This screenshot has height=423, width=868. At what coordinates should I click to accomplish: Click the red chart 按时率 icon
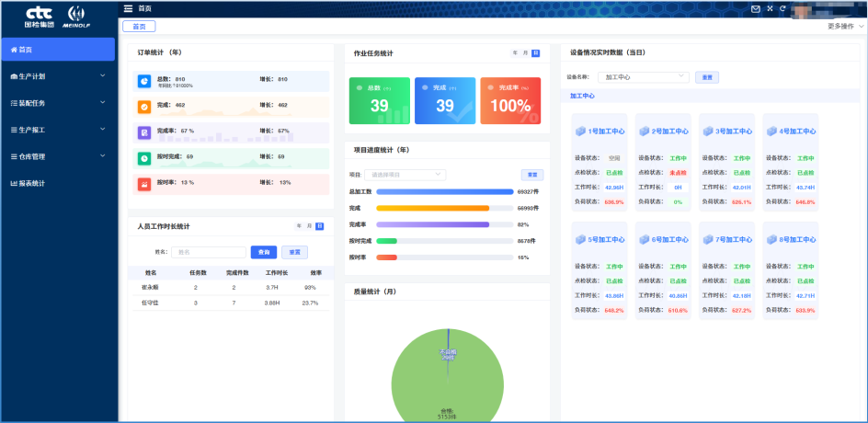[x=144, y=184]
